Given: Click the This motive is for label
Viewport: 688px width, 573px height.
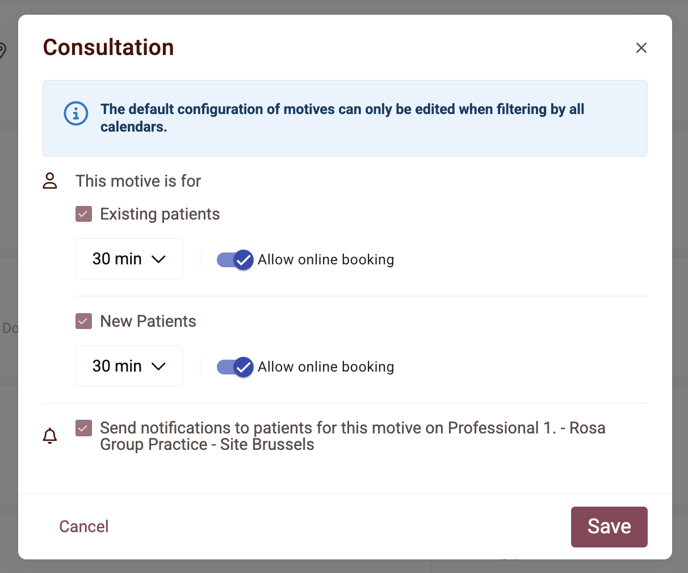Looking at the screenshot, I should click(x=138, y=181).
